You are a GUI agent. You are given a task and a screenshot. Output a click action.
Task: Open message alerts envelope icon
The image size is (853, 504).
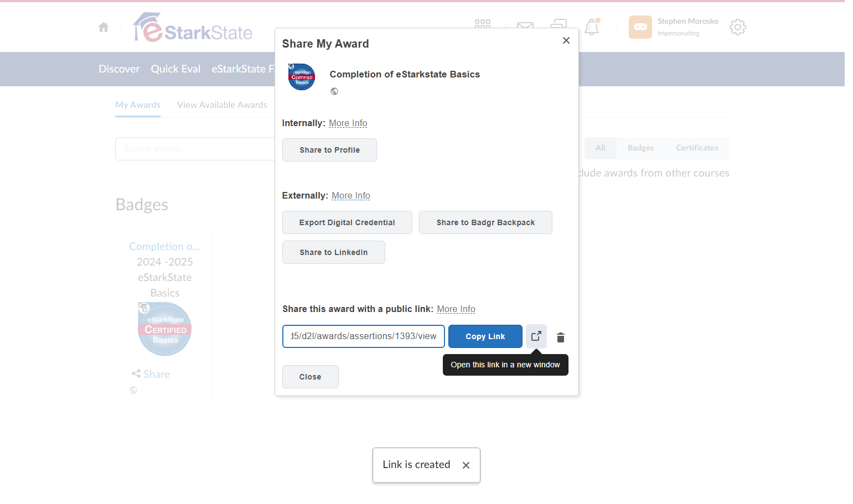[525, 24]
